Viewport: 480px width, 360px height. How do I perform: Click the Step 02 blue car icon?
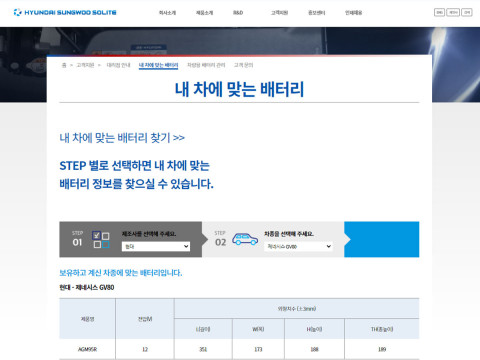pyautogui.click(x=245, y=239)
